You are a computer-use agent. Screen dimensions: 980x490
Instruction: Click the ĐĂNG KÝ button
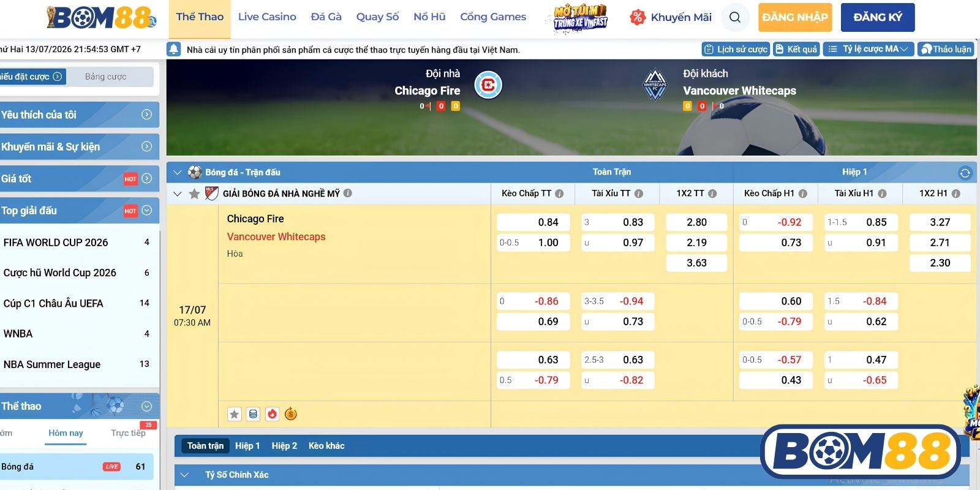click(878, 17)
